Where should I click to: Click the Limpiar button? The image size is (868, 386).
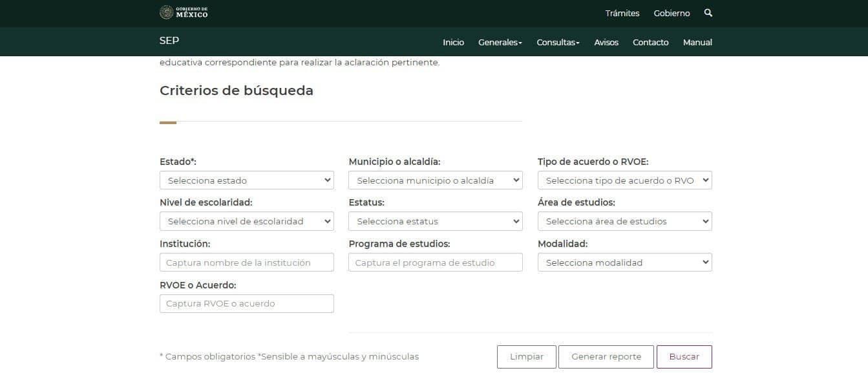coord(527,357)
